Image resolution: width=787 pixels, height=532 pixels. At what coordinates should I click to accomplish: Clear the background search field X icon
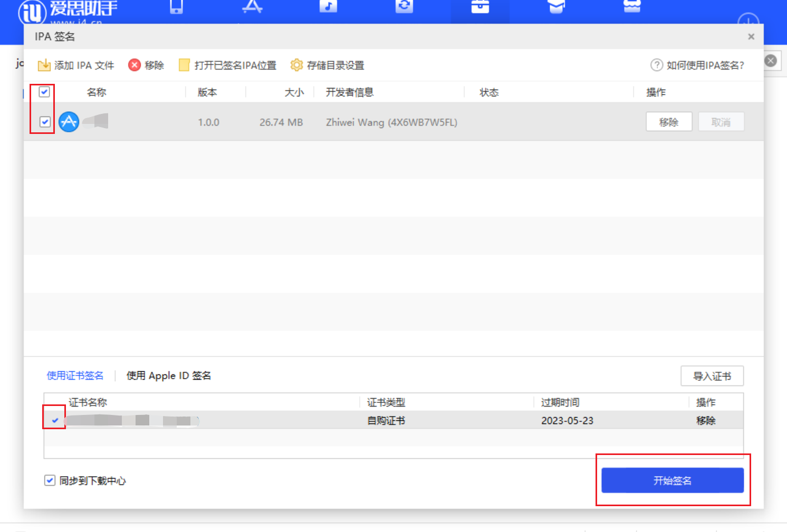point(771,61)
